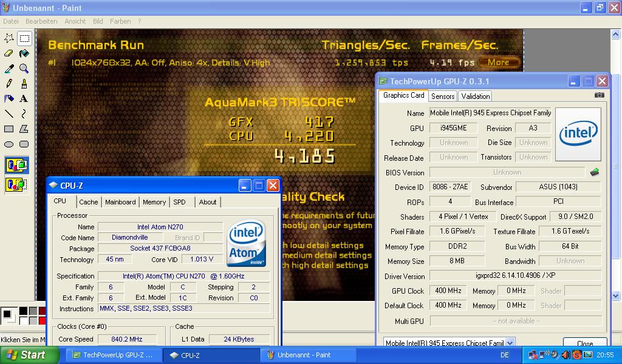Click the orange S tray icon
Screen dimensions: 622x364
point(577,355)
